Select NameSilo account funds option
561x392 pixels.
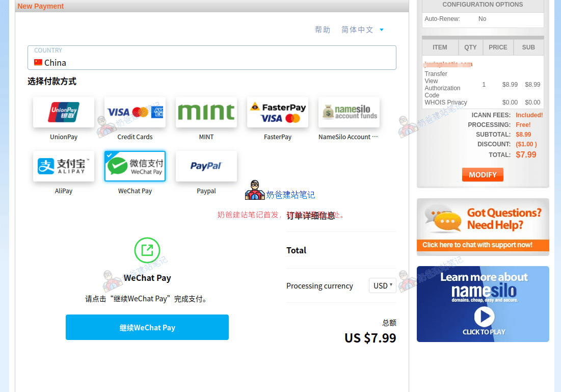coord(349,113)
